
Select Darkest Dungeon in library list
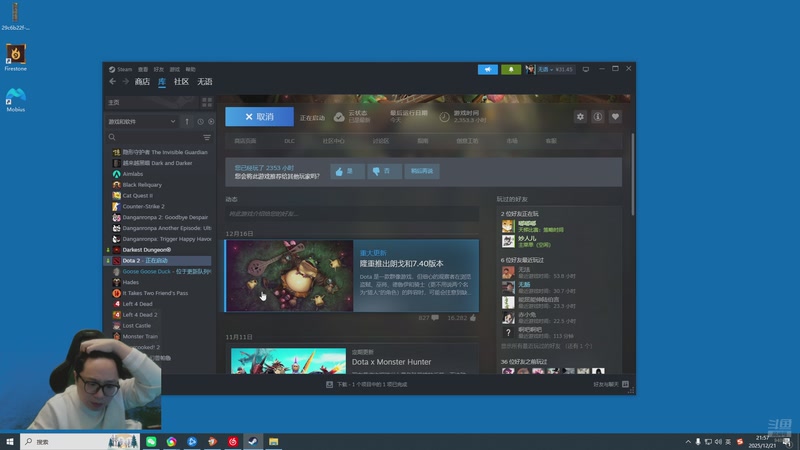point(146,250)
